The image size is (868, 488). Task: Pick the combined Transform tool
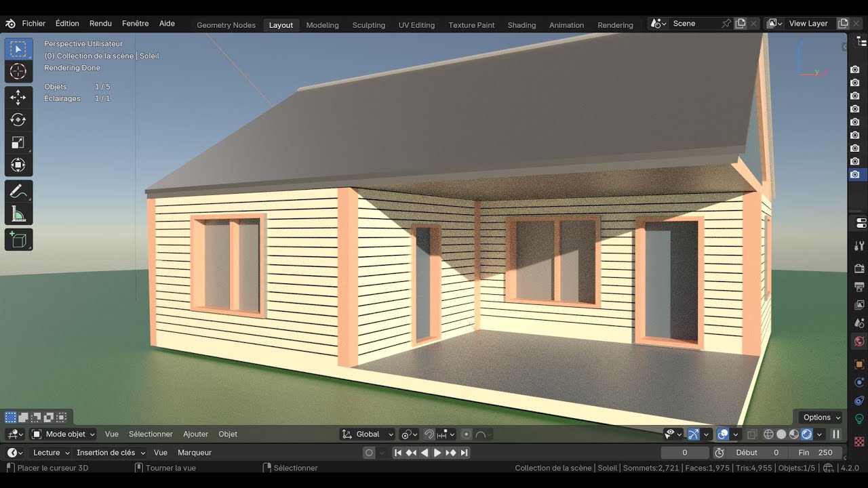pyautogui.click(x=18, y=165)
